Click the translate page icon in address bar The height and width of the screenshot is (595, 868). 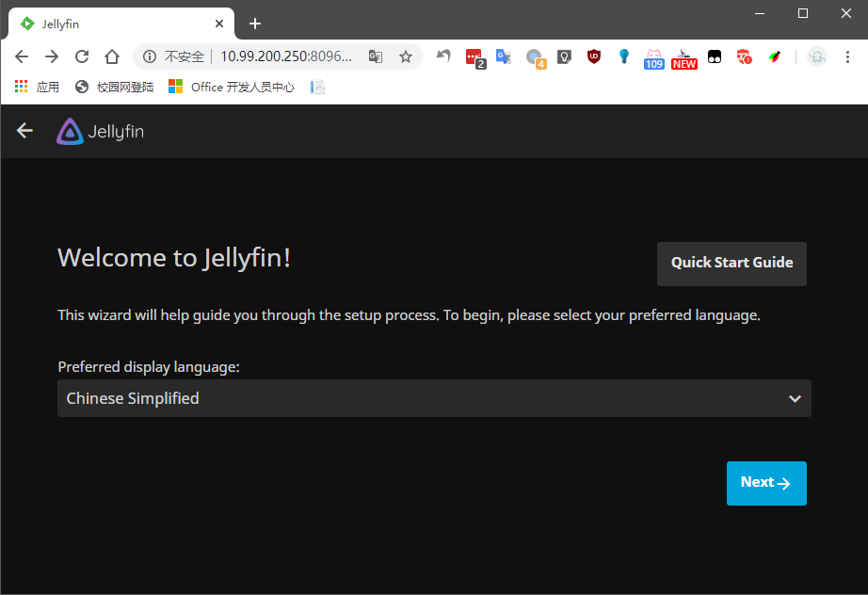[376, 56]
